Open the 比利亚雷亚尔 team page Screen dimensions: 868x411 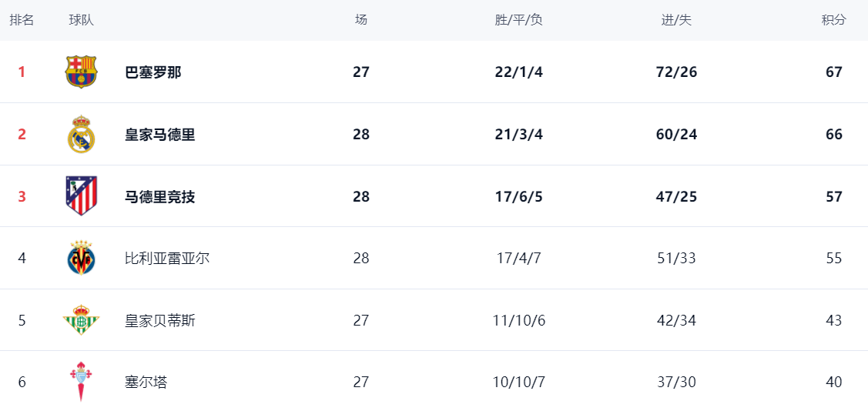tap(167, 259)
